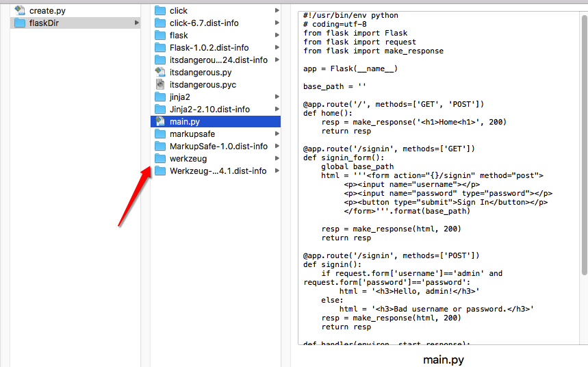The width and height of the screenshot is (588, 367).
Task: Click the click folder icon
Action: click(x=160, y=10)
